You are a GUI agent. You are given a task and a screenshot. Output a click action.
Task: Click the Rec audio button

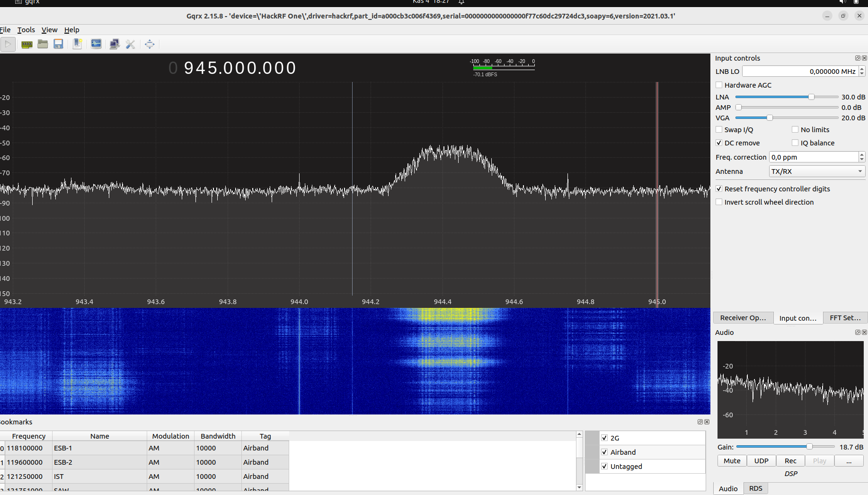pyautogui.click(x=790, y=460)
